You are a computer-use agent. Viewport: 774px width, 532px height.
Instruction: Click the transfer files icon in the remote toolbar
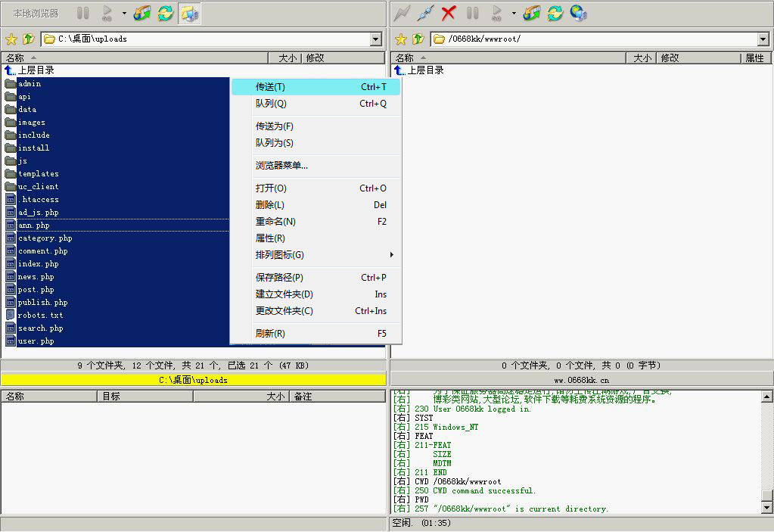[532, 14]
